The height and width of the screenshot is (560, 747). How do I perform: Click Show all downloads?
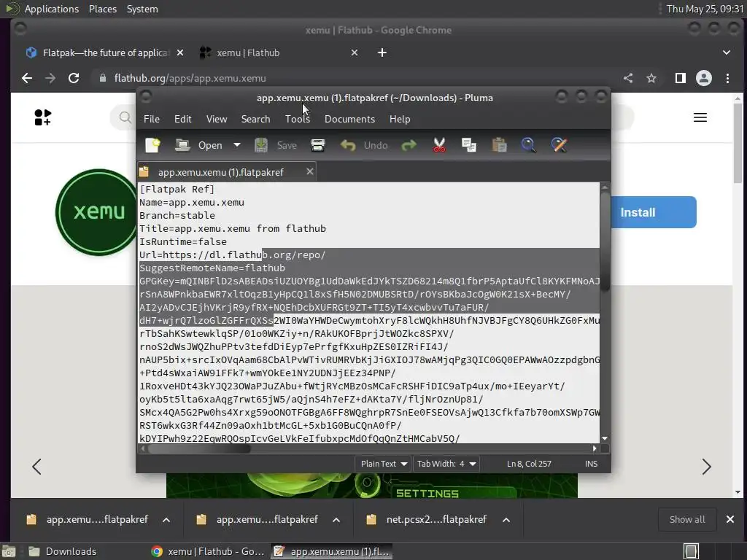pyautogui.click(x=687, y=519)
